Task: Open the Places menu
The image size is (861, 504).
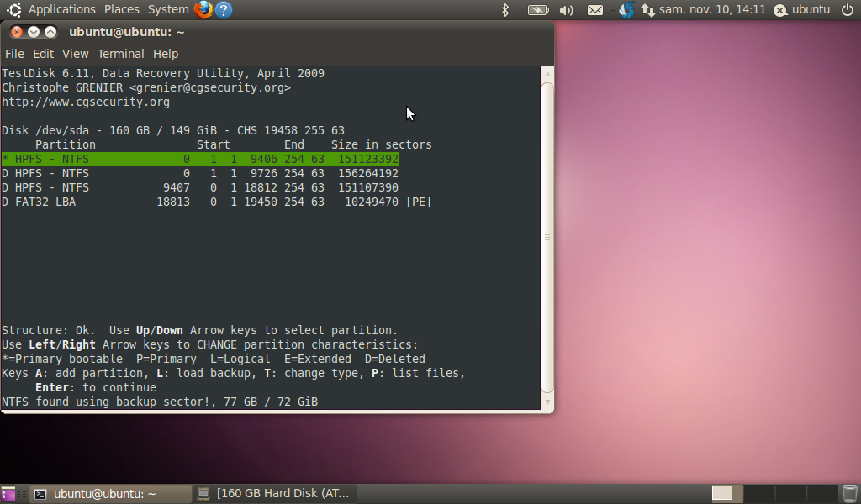Action: tap(121, 9)
